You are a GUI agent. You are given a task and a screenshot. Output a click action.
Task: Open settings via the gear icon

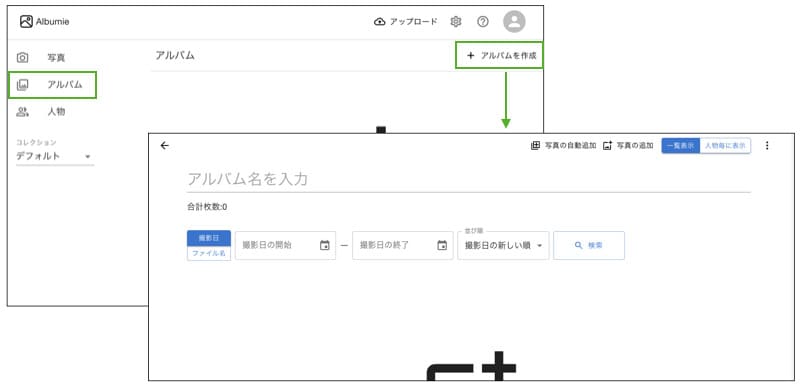click(x=456, y=22)
